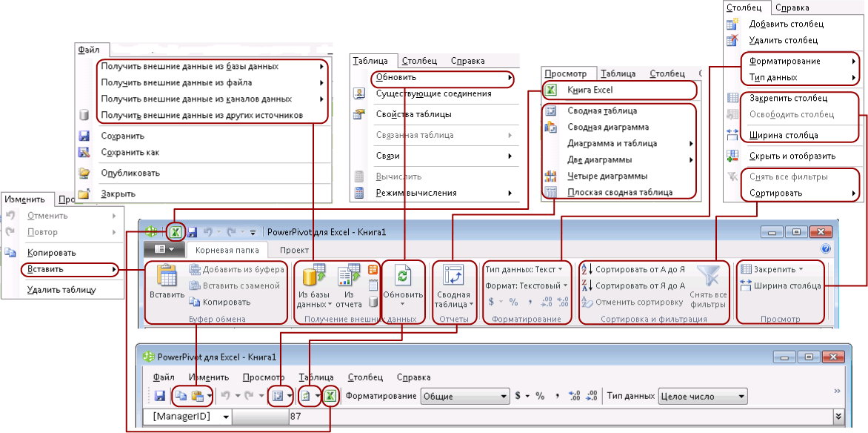Switch to the Проект ribbon tab
The height and width of the screenshot is (433, 868).
pyautogui.click(x=294, y=250)
